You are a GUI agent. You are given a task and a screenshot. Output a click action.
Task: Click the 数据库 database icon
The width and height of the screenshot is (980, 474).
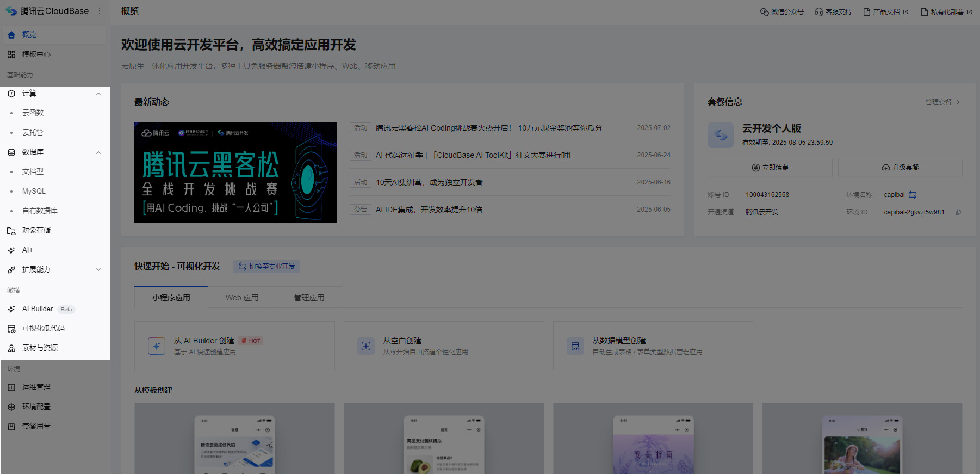pos(11,152)
